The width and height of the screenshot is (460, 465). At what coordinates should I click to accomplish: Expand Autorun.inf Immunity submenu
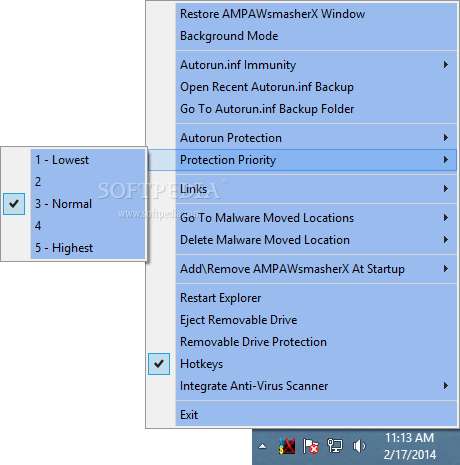[x=302, y=65]
